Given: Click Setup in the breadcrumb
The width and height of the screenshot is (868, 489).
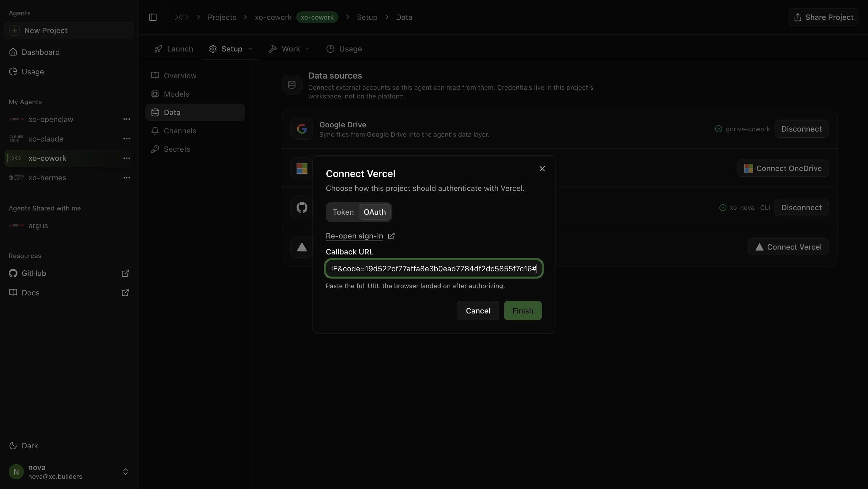Looking at the screenshot, I should point(367,17).
